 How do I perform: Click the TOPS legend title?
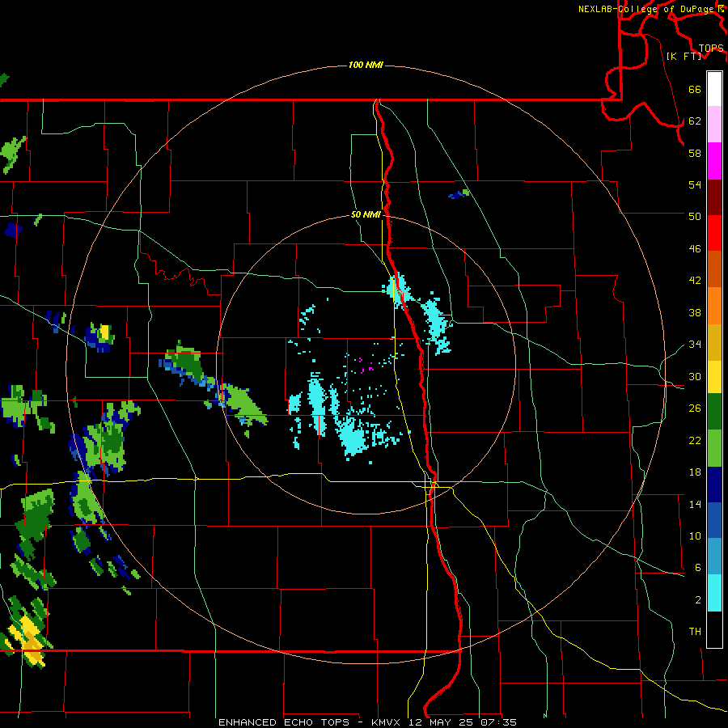711,49
